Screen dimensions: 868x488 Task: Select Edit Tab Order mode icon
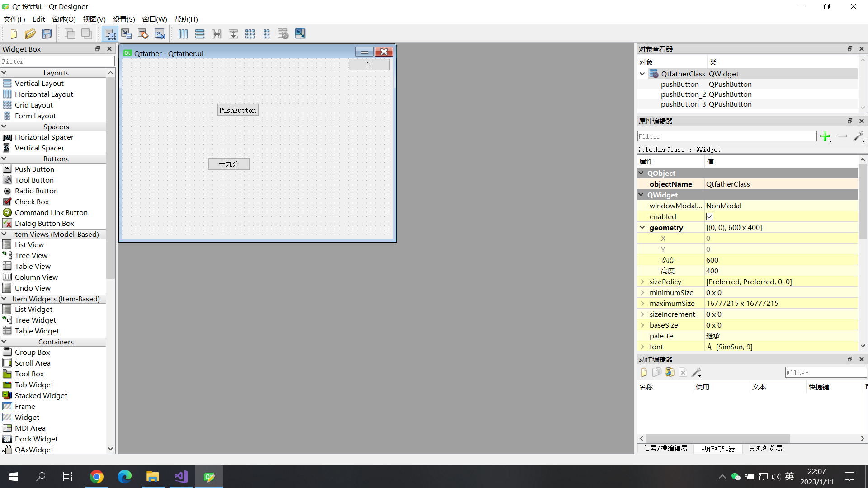[160, 34]
